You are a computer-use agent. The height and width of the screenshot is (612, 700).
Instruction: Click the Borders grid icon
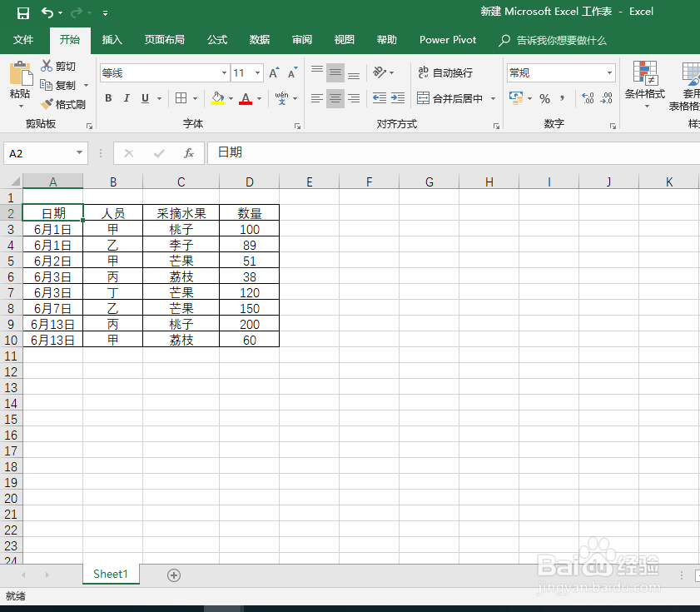[181, 98]
